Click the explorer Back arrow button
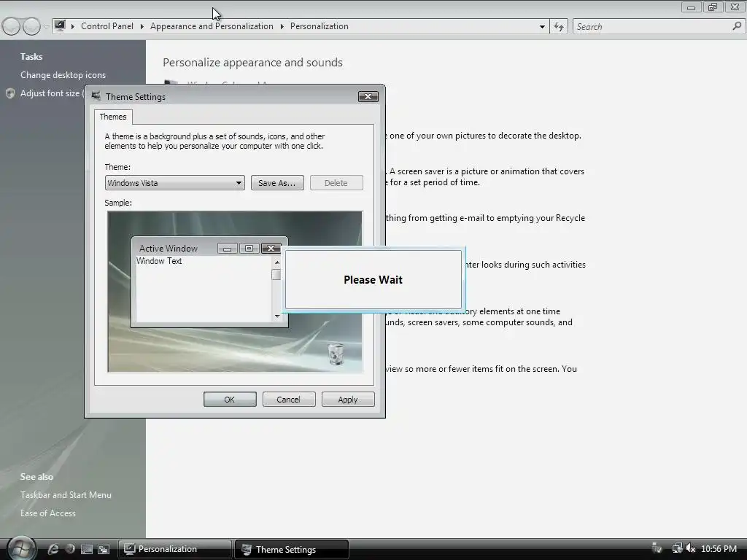Image resolution: width=747 pixels, height=560 pixels. point(12,26)
